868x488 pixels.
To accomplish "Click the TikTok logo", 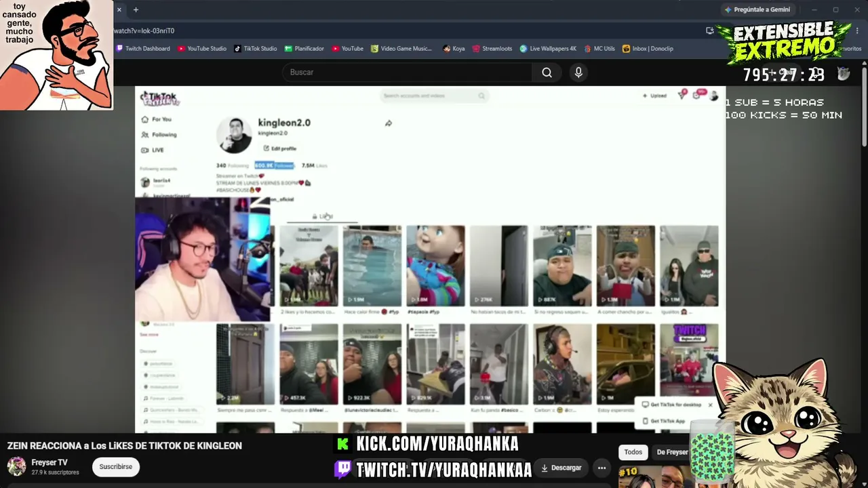I will point(160,99).
